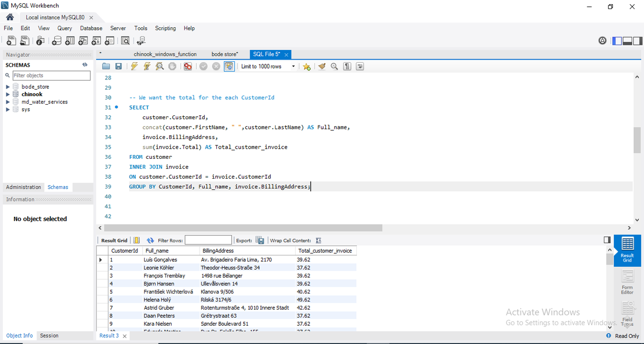Screen dimensions: 644x344
Task: Toggle the left sidebar panel visibility
Action: [617, 40]
